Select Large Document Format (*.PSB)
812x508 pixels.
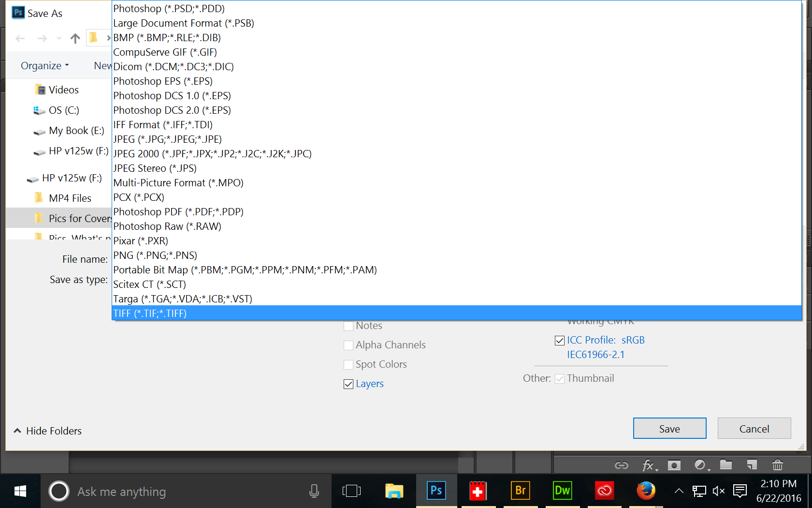(x=457, y=23)
